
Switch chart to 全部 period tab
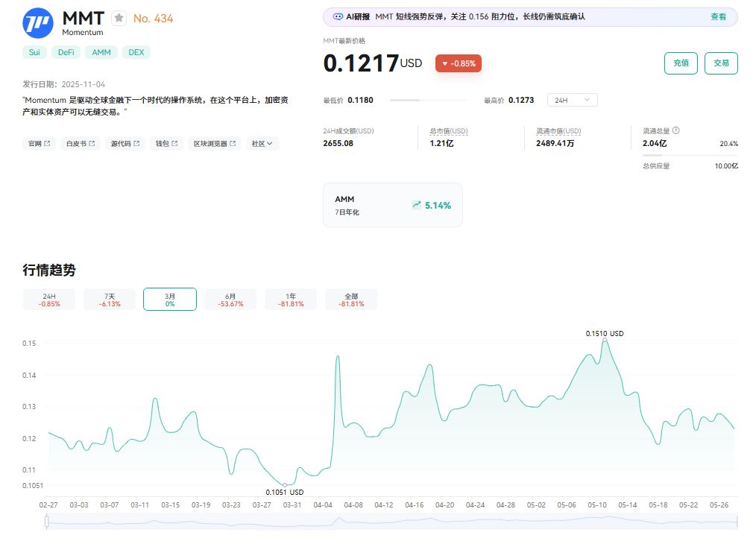click(x=351, y=300)
